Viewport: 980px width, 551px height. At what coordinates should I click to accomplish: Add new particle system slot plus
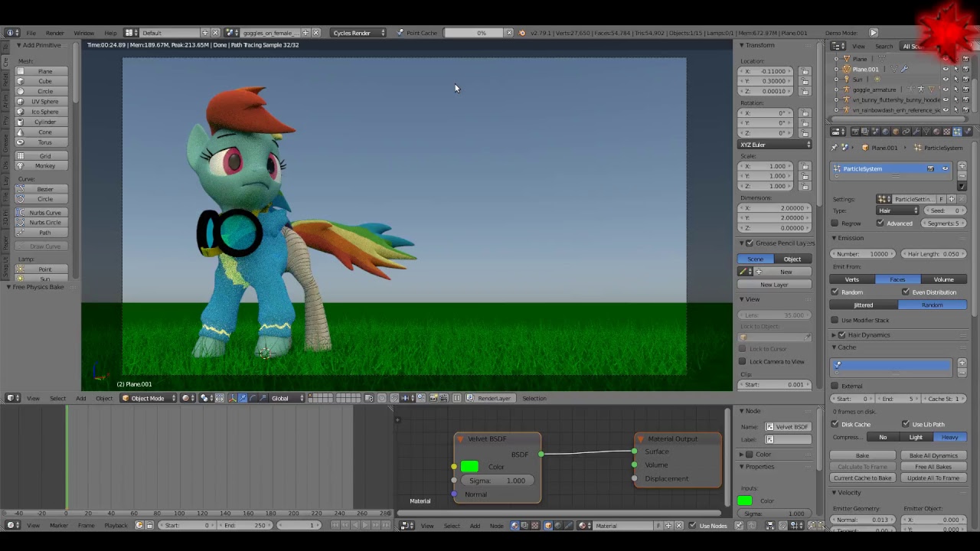pyautogui.click(x=962, y=166)
